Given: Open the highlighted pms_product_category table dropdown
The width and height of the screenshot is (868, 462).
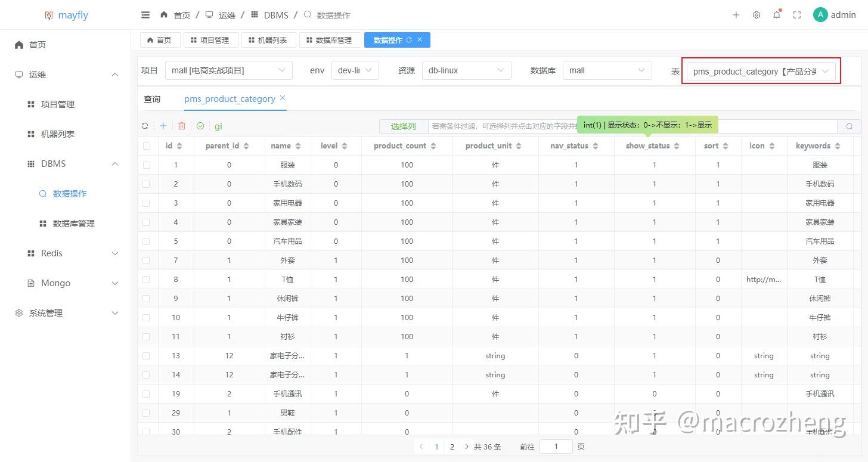Looking at the screenshot, I should [x=761, y=70].
